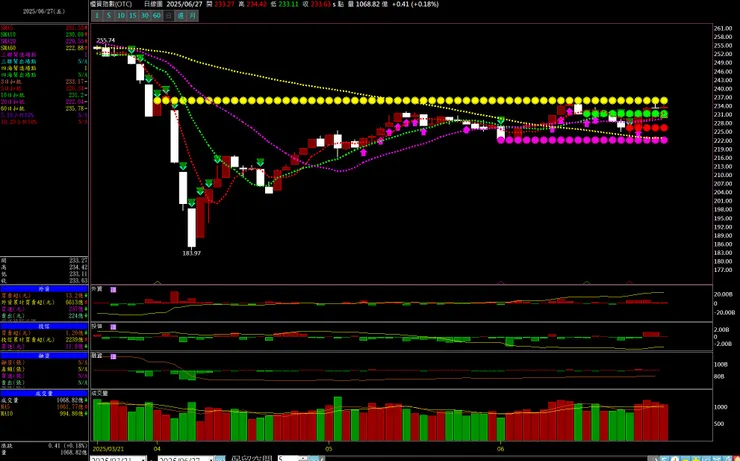Click the 1000 label on volume axis

(x=721, y=407)
